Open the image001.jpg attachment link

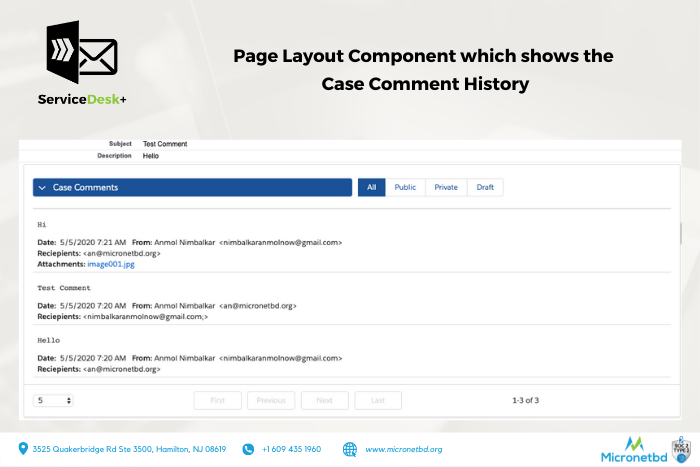(109, 263)
